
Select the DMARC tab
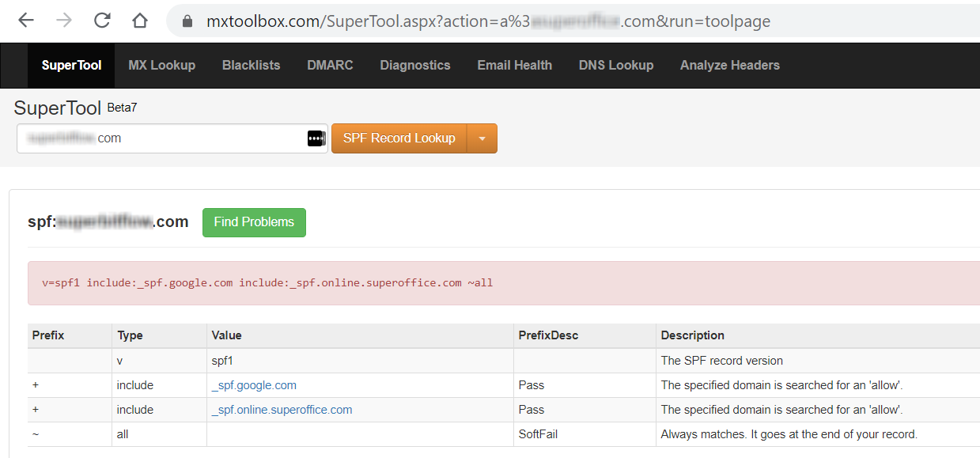(x=330, y=66)
